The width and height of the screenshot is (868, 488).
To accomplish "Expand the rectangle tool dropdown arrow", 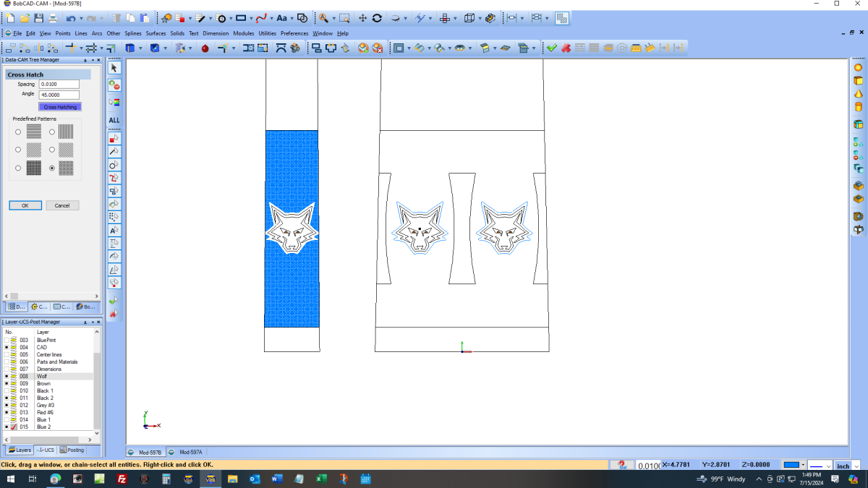I will [252, 18].
